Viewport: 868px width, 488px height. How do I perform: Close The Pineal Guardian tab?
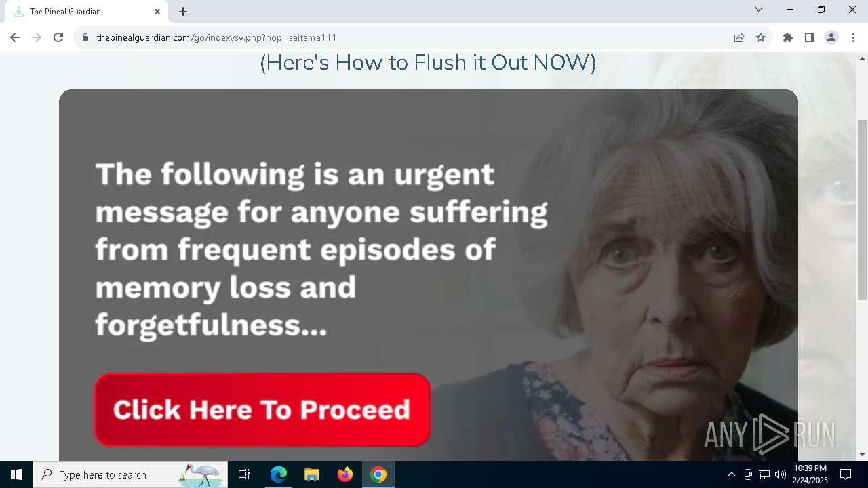tap(157, 12)
